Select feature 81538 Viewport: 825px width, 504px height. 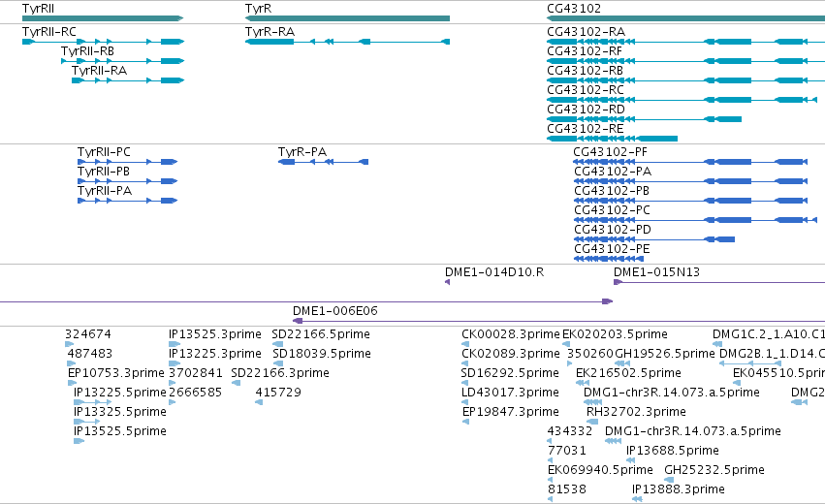pos(551,500)
